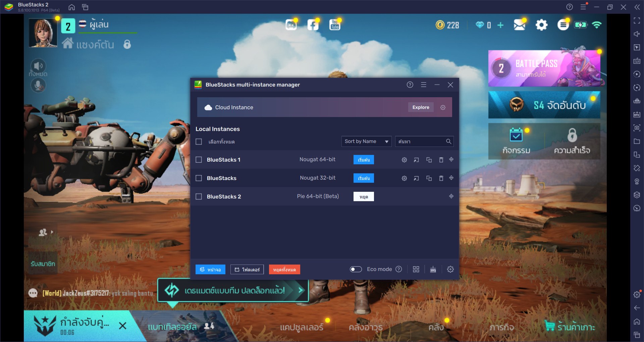
Task: Click reorder handle on BlueStacks 1 row
Action: tap(451, 159)
